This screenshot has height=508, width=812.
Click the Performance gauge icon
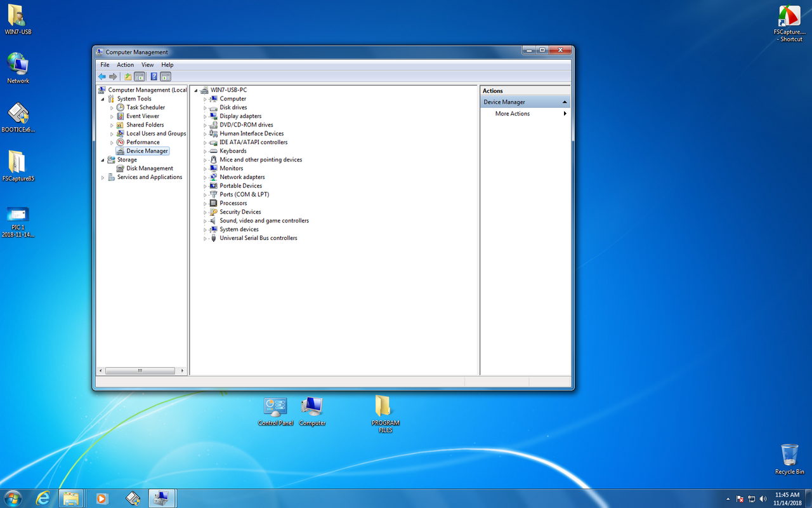[121, 142]
